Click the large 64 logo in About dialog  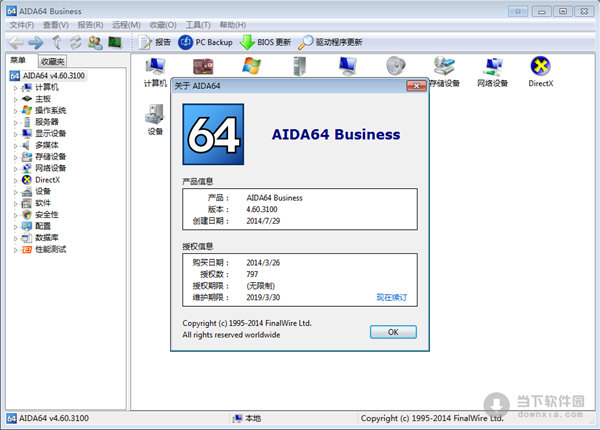(213, 134)
